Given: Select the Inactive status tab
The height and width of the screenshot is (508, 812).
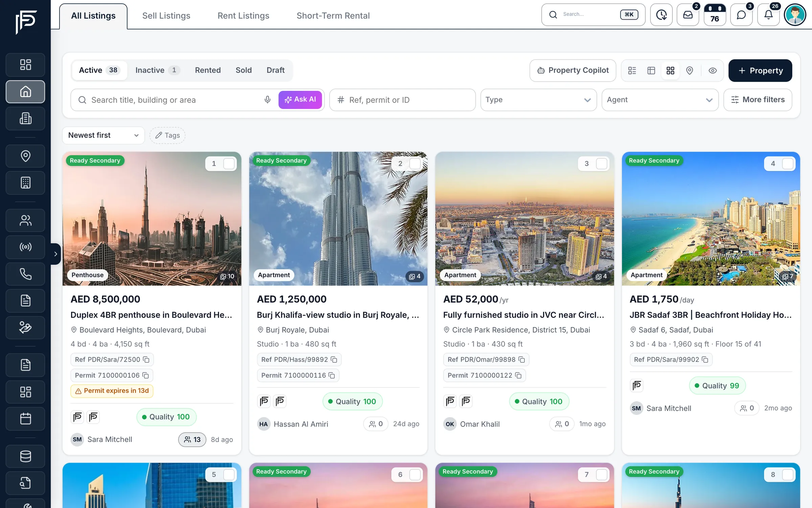Looking at the screenshot, I should point(157,70).
